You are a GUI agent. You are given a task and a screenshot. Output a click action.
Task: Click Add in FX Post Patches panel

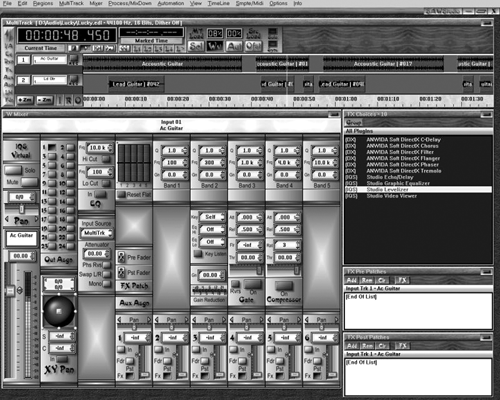point(351,346)
